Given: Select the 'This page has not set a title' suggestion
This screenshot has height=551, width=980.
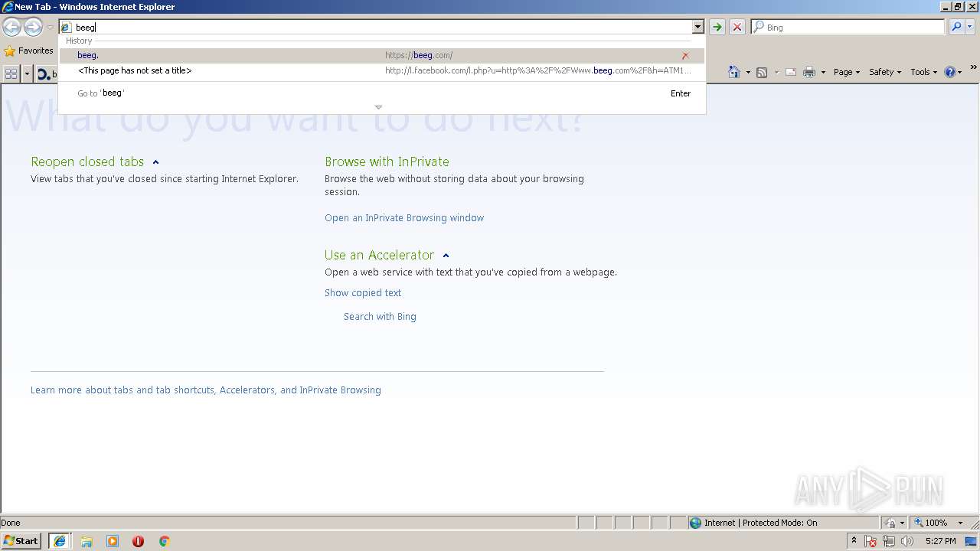Looking at the screenshot, I should pyautogui.click(x=381, y=70).
